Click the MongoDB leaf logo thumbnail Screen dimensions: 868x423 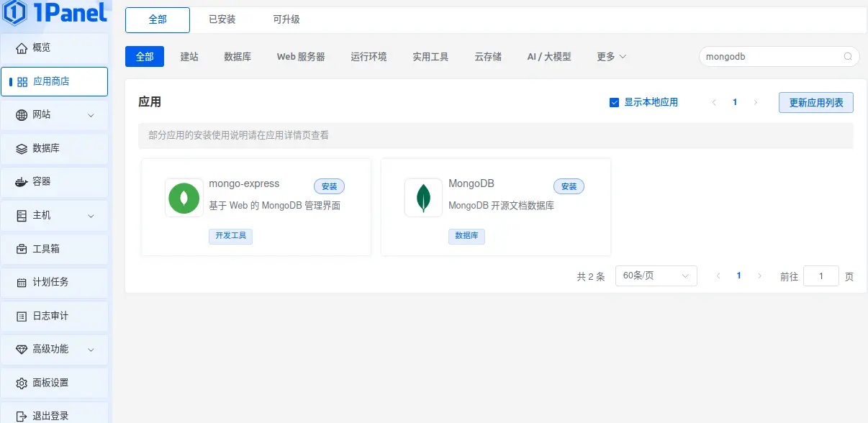(x=423, y=199)
